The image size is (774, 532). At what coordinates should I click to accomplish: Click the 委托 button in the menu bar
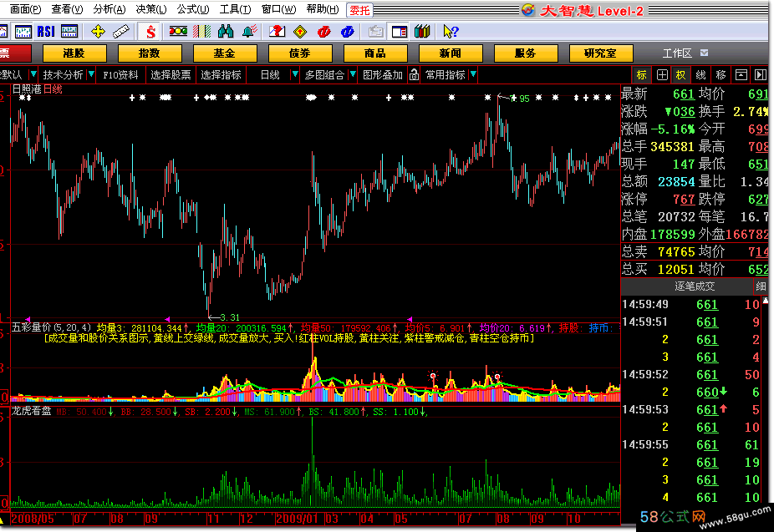tap(360, 10)
